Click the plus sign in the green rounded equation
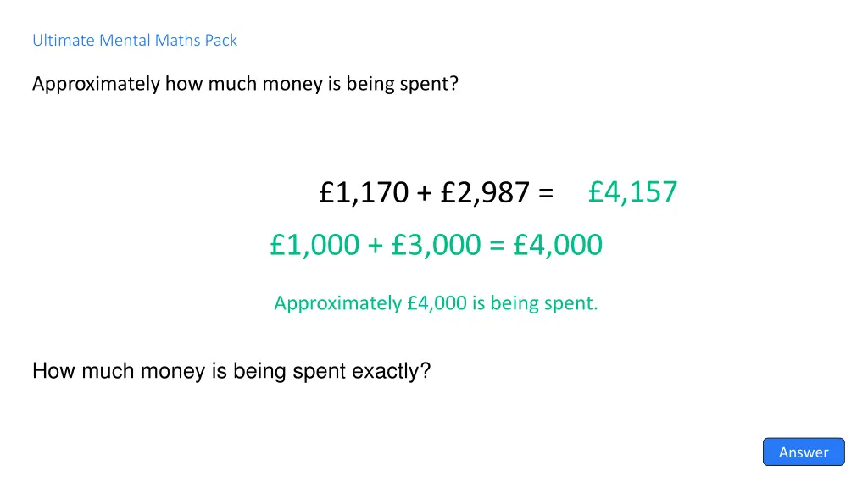The height and width of the screenshot is (488, 868). pos(375,246)
